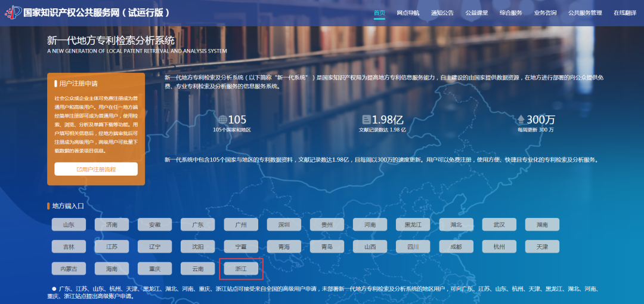The image size is (644, 304).
Task: Open 公益课堂 menu item
Action: click(x=477, y=13)
